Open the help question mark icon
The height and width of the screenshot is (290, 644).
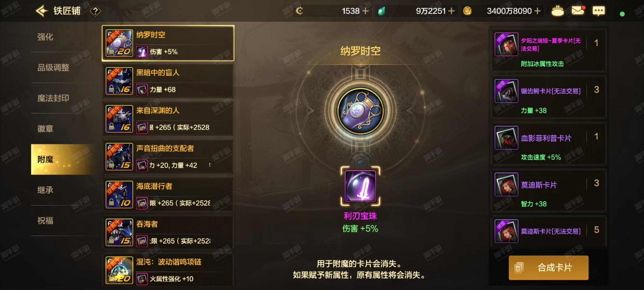[96, 11]
